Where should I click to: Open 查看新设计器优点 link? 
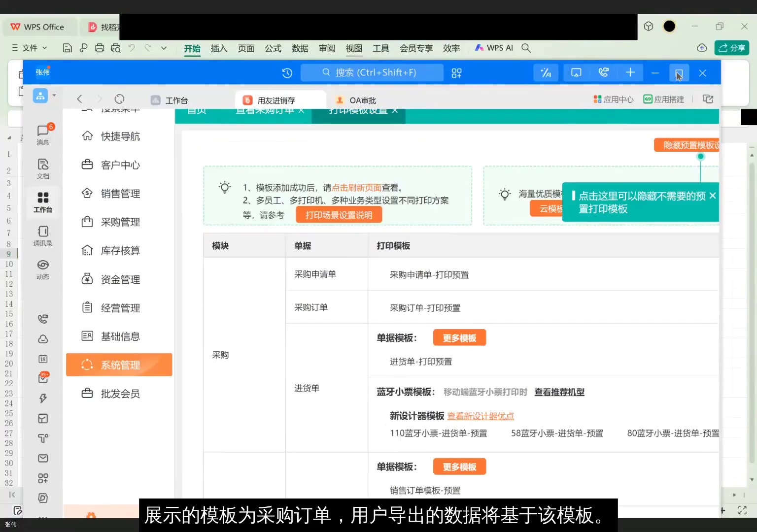coord(481,416)
